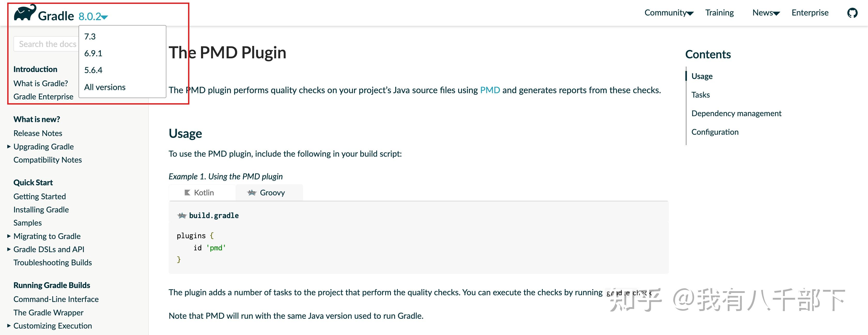This screenshot has height=335, width=868.
Task: Jump to Dependency management in Contents
Action: 736,114
